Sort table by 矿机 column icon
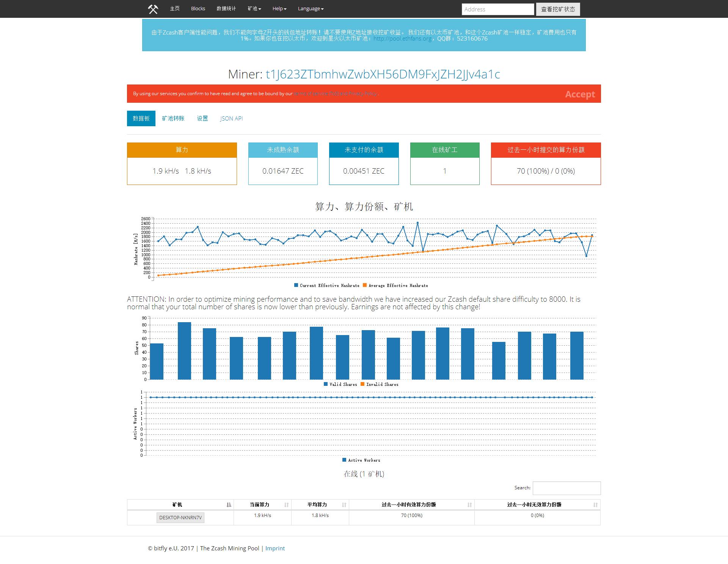This screenshot has height=564, width=728. point(229,504)
